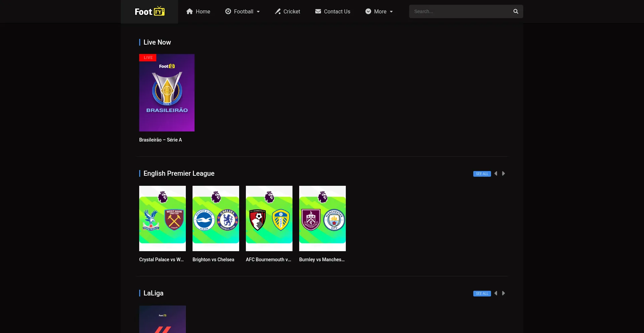Click the red LIVE badge
Image resolution: width=644 pixels, height=333 pixels.
point(148,58)
